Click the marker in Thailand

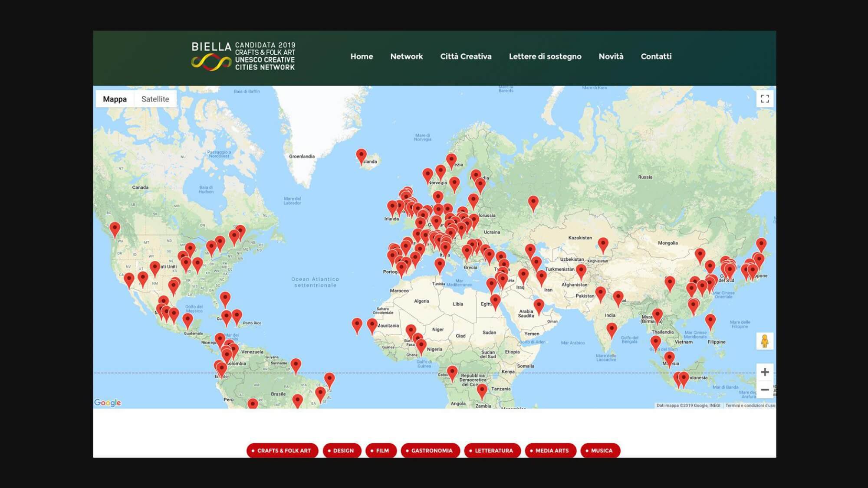click(x=655, y=343)
